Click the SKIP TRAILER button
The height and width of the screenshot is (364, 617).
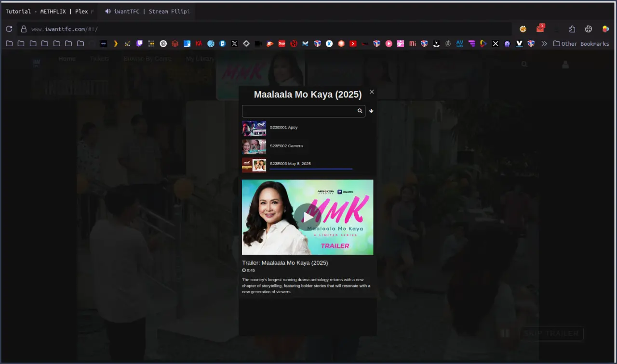[551, 333]
